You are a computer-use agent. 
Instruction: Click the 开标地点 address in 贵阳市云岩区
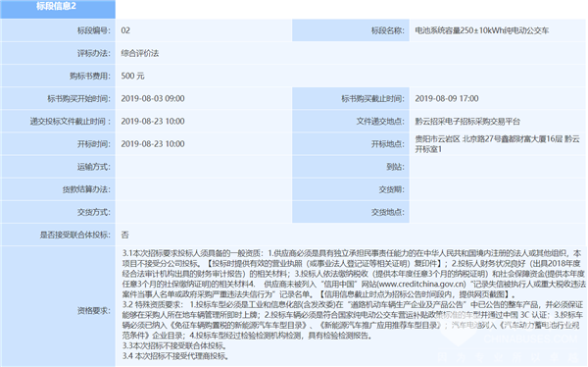click(x=497, y=144)
